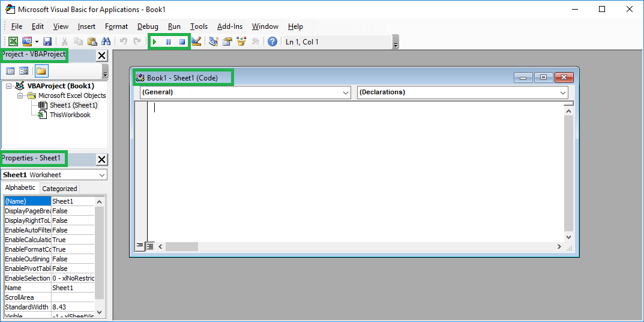
Task: Switch to Procedure View at code window bottom
Action: coord(140,246)
